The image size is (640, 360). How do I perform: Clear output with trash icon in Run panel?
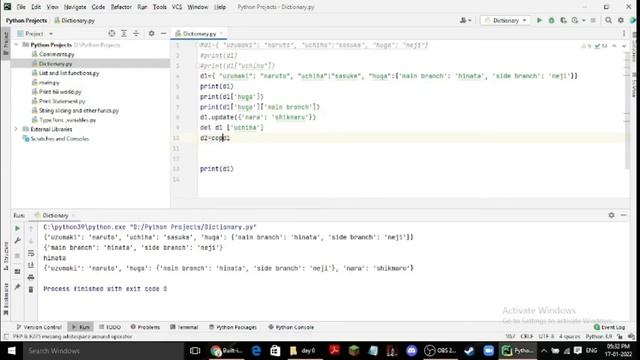31,289
